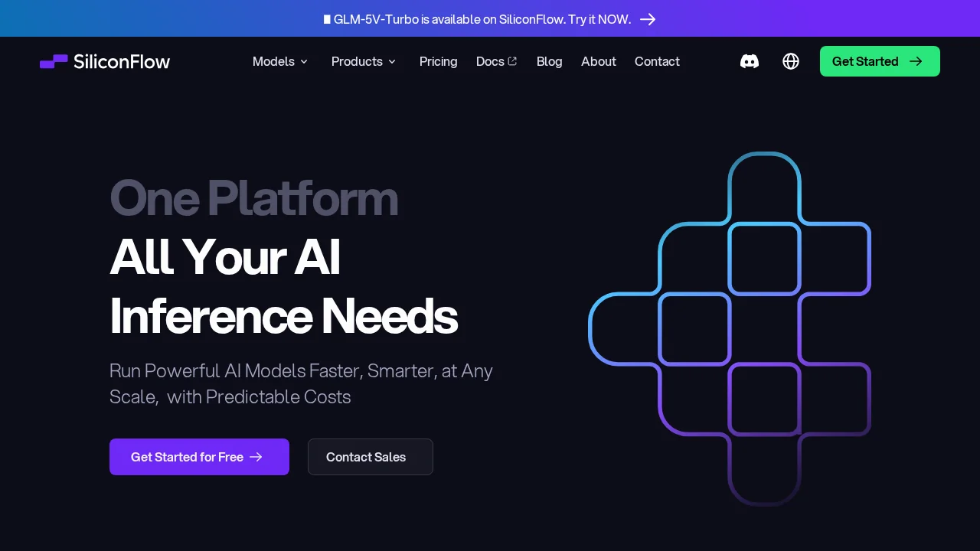
Task: Expand the Models dropdown
Action: pyautogui.click(x=280, y=61)
